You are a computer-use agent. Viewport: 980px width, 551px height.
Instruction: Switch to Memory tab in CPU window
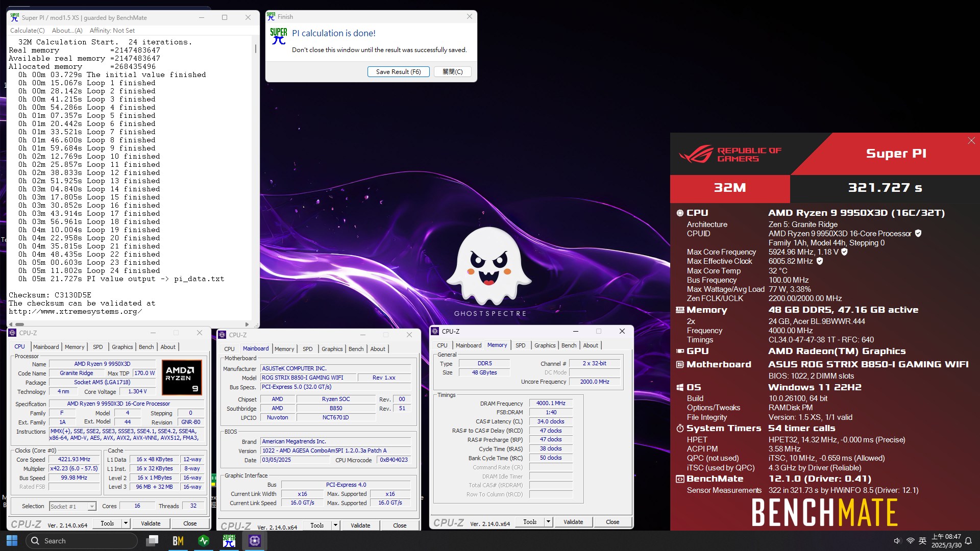[x=75, y=347]
